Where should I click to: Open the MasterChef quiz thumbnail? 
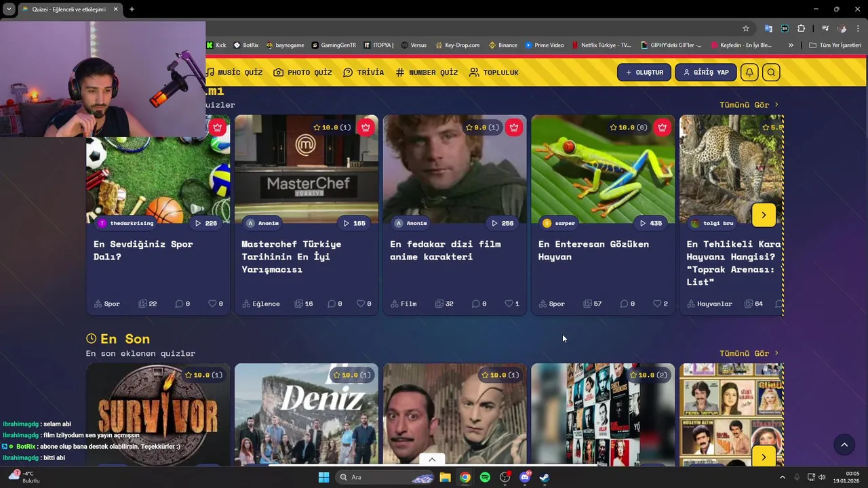307,169
